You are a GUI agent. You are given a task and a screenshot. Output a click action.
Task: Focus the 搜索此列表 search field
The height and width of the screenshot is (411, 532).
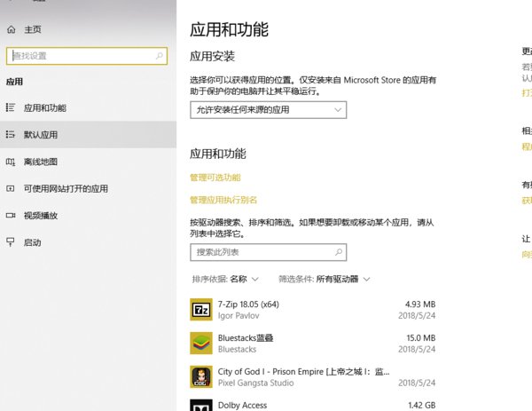[x=269, y=252]
